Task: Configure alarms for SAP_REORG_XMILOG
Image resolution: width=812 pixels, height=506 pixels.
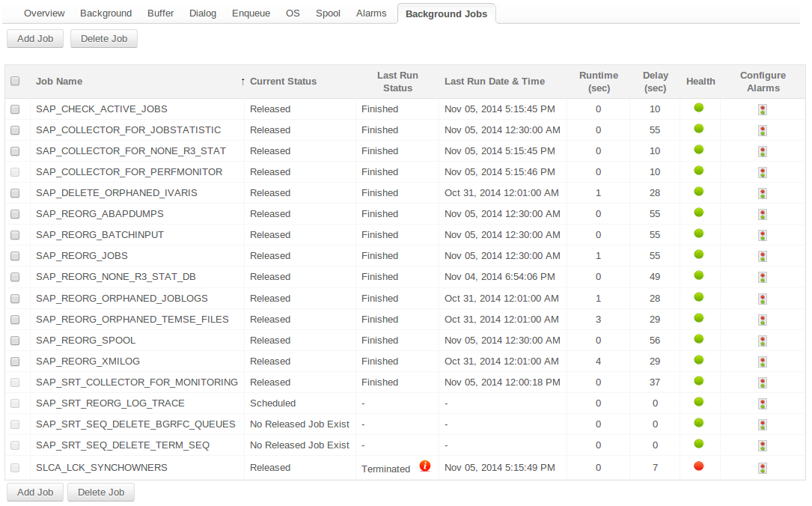Action: click(x=763, y=362)
